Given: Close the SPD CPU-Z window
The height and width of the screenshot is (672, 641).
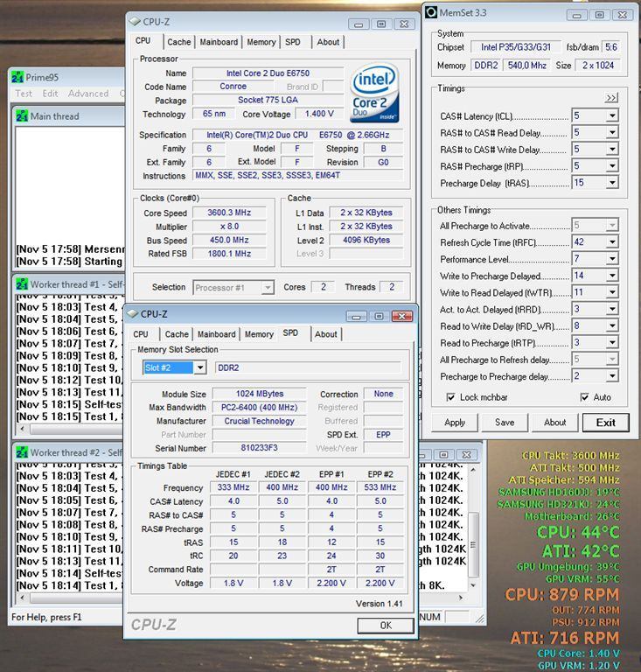Looking at the screenshot, I should [402, 316].
